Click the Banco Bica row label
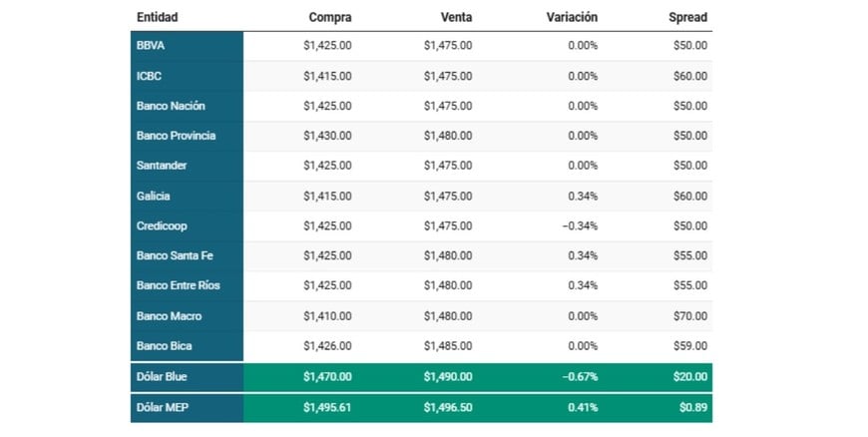The width and height of the screenshot is (868, 437). click(165, 346)
